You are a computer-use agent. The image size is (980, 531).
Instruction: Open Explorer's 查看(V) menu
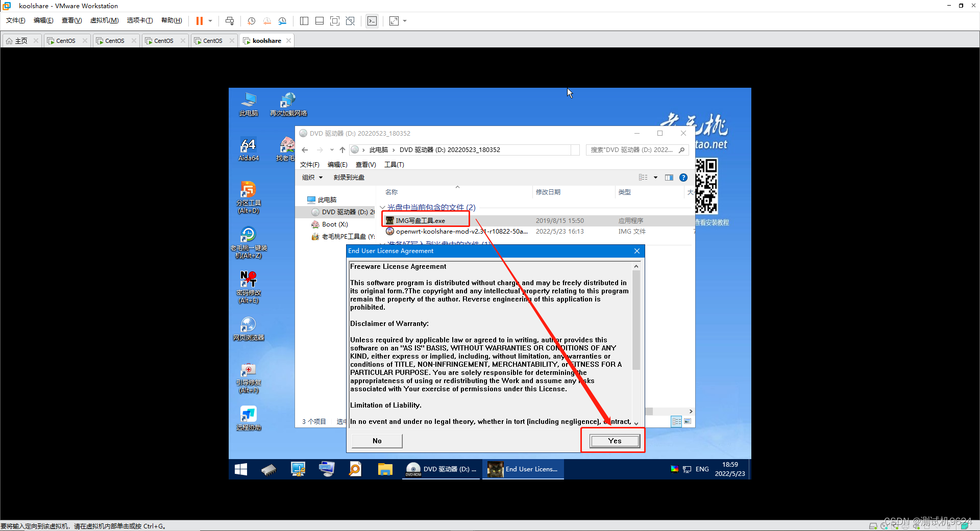click(x=365, y=165)
